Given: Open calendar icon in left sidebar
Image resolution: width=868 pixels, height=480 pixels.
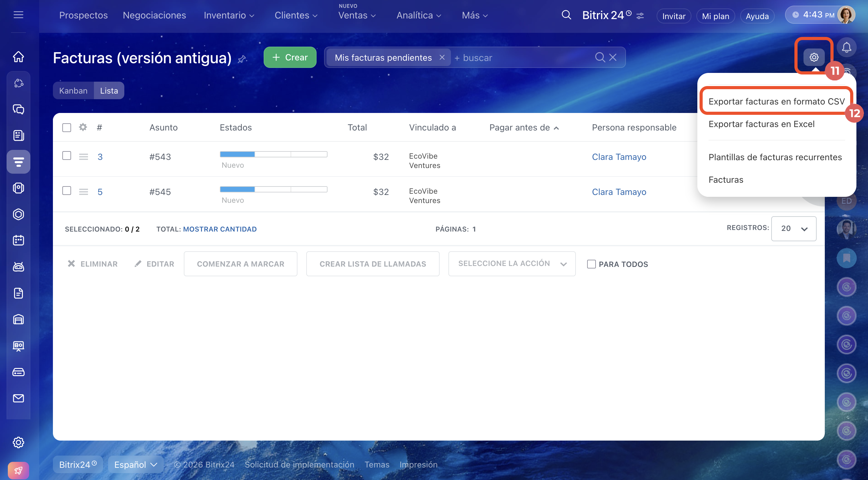Looking at the screenshot, I should click(x=18, y=240).
